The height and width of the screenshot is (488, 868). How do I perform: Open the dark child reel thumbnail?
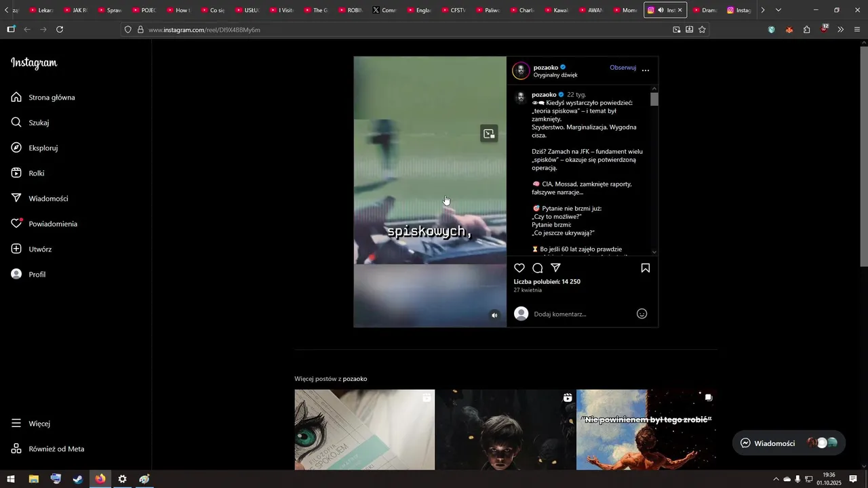(506, 430)
